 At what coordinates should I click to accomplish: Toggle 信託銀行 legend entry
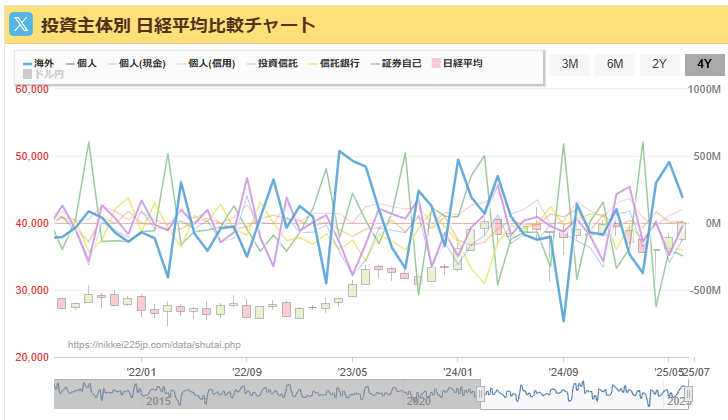(334, 64)
